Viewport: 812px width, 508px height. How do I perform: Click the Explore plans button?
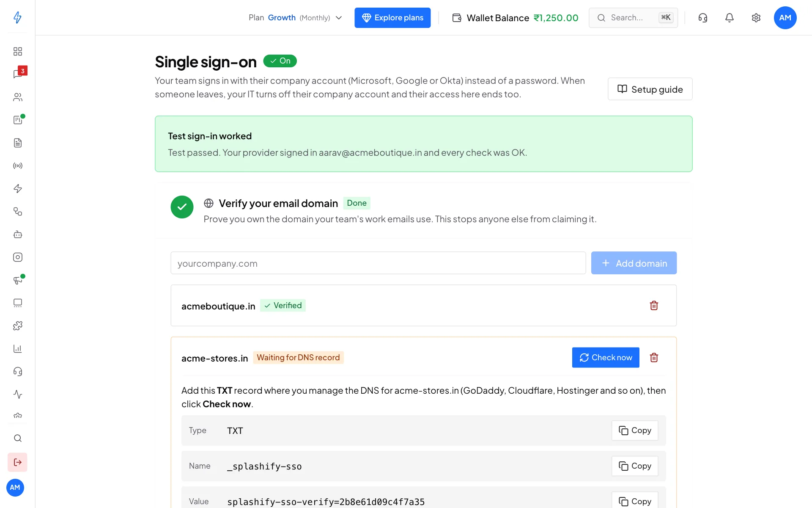[x=392, y=18]
